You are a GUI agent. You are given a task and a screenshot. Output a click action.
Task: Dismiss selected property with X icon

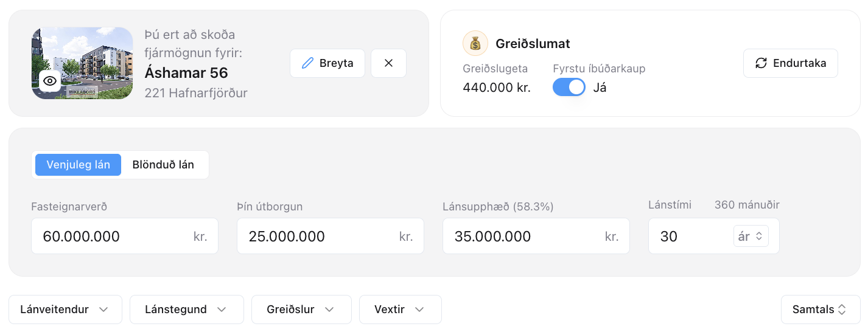388,63
